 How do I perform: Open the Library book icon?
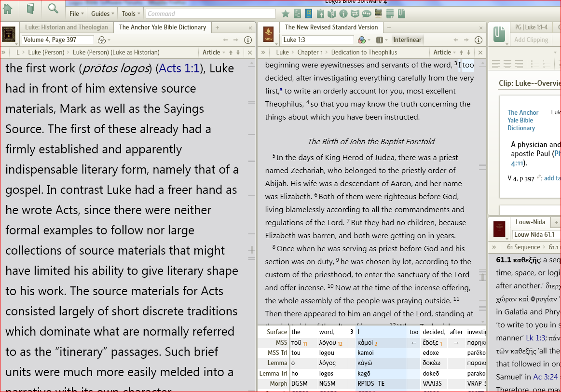click(x=30, y=9)
